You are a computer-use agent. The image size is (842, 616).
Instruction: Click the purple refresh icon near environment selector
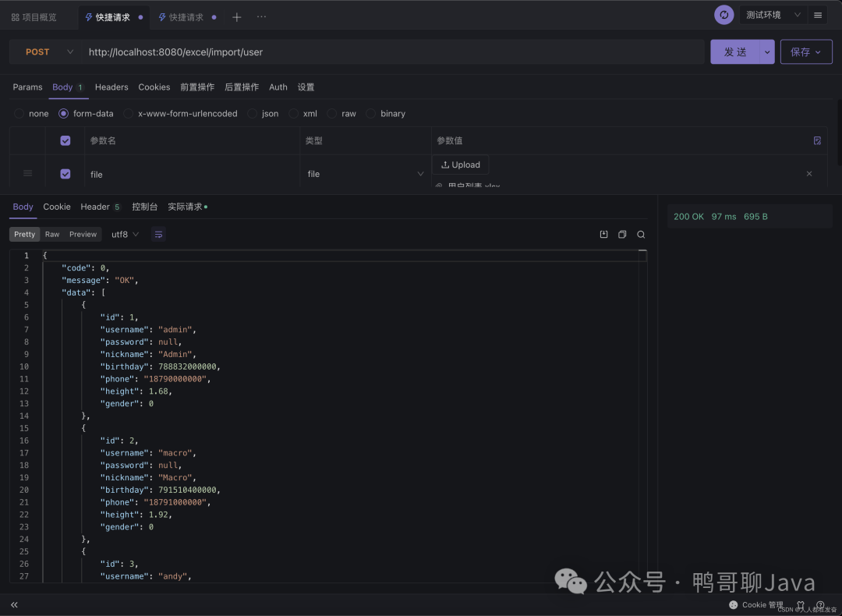pyautogui.click(x=723, y=14)
